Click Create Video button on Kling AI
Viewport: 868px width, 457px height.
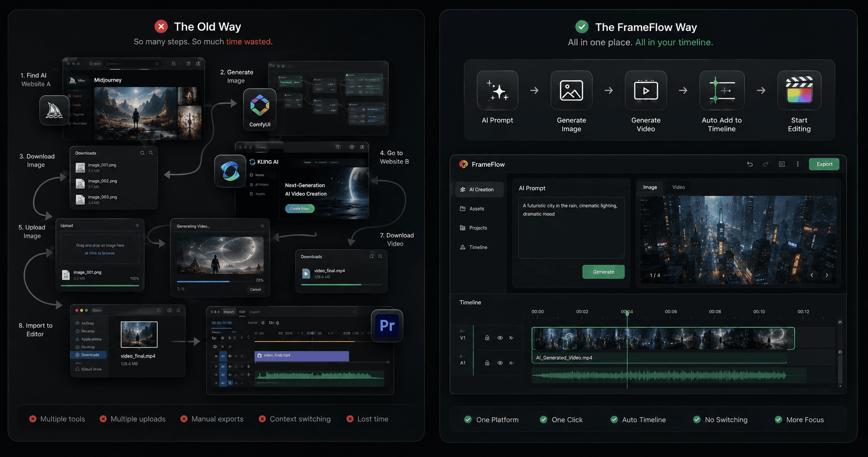(x=300, y=208)
